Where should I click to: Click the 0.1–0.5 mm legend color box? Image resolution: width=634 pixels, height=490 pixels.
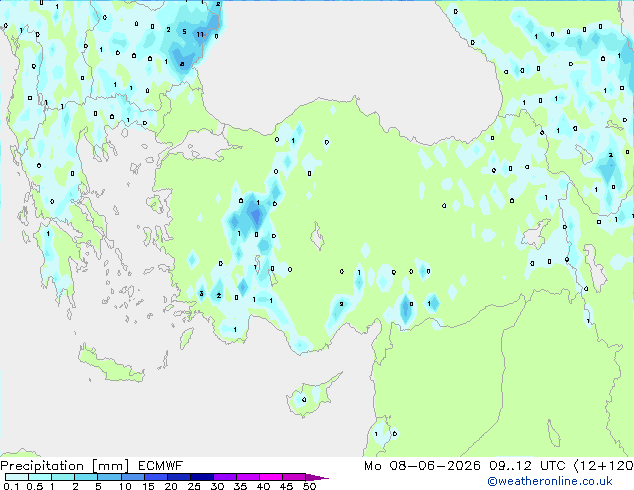coord(17,477)
